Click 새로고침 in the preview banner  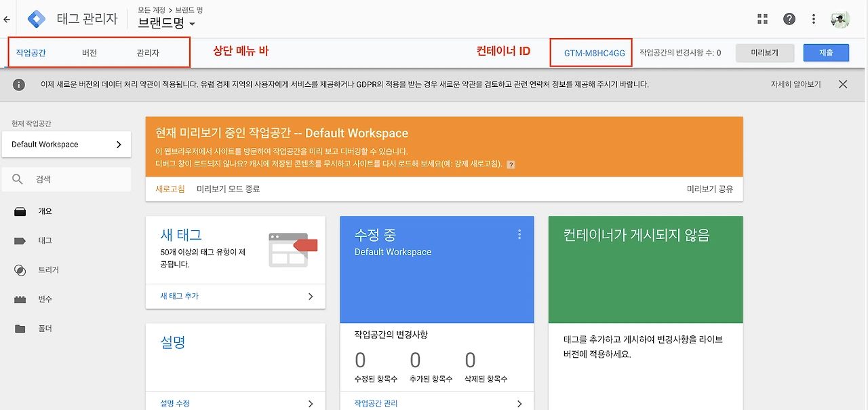click(170, 189)
